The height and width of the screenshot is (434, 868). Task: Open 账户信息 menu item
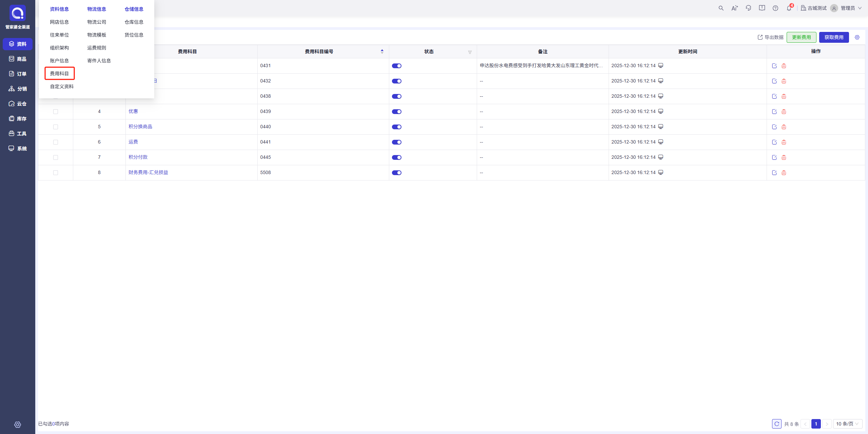(x=59, y=61)
